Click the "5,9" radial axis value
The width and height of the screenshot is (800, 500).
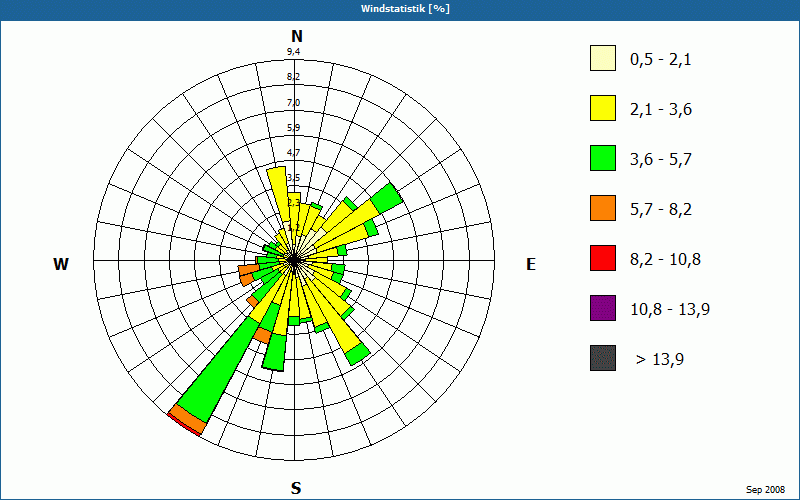tap(293, 128)
